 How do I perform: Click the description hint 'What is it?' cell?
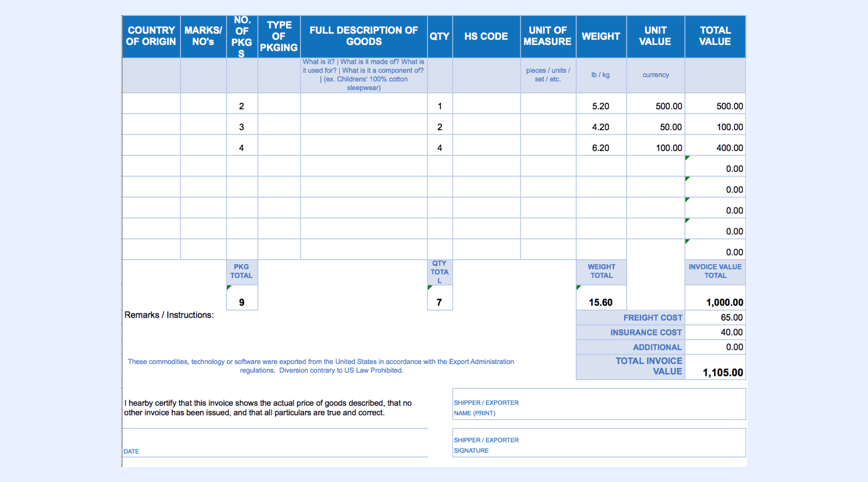[x=364, y=75]
